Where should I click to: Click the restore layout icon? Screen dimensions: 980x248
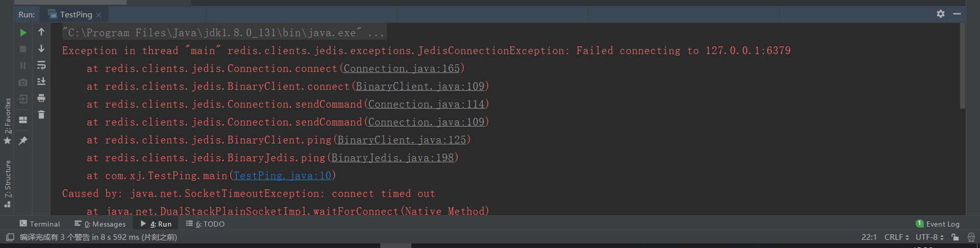[x=23, y=120]
